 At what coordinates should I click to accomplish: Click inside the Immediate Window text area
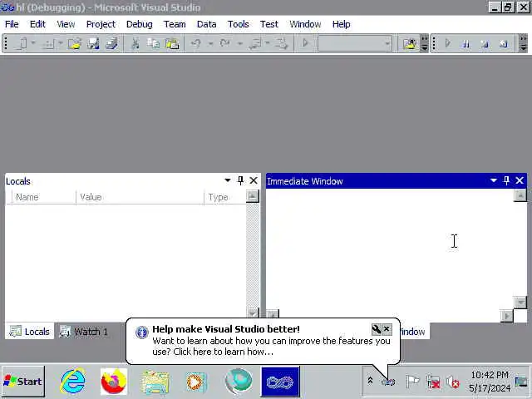390,249
